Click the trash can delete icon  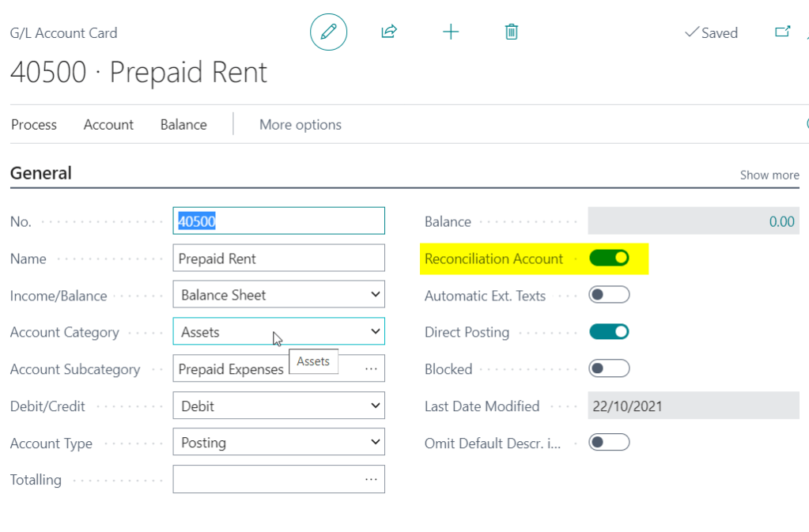click(x=512, y=32)
